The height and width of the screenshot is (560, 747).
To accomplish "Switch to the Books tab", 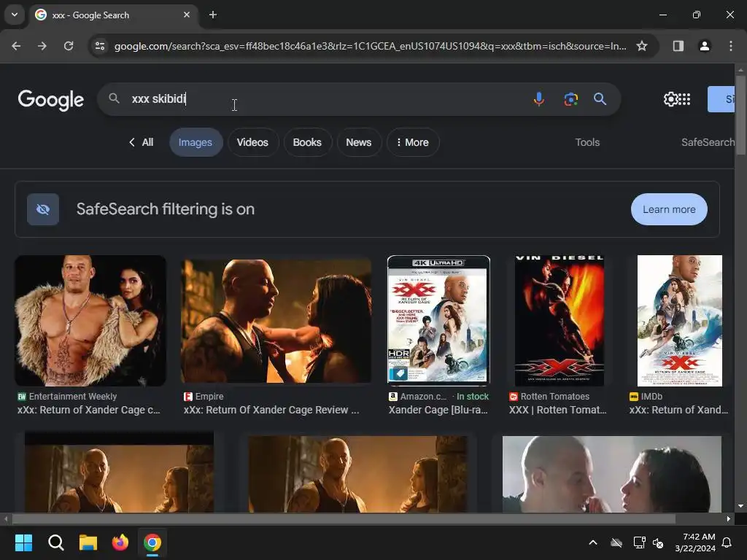I will [307, 142].
